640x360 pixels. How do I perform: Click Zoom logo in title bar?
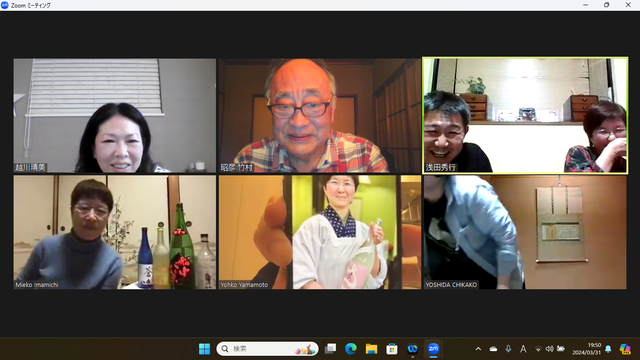click(5, 5)
